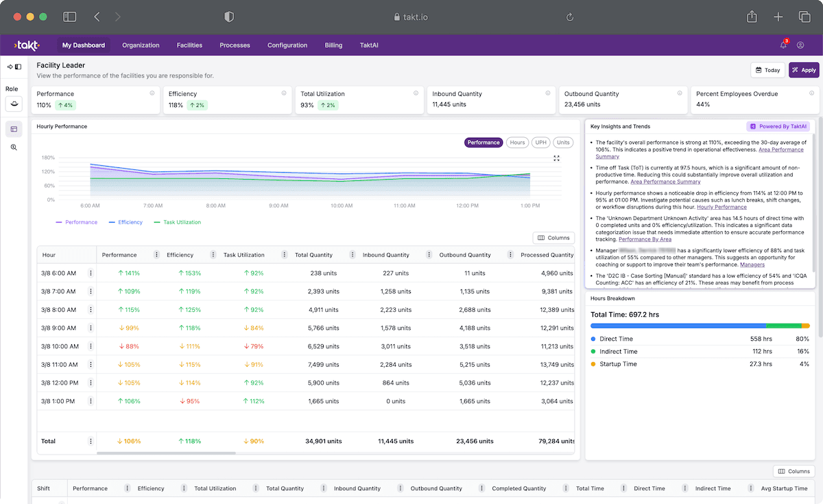Open the Columns selector above the hourly table
This screenshot has width=823, height=504.
click(553, 237)
